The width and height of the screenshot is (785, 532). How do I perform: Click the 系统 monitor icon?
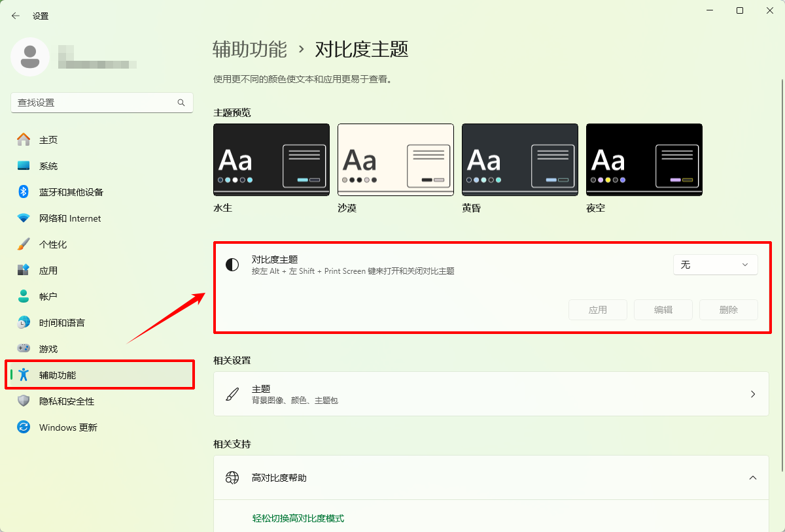point(24,166)
